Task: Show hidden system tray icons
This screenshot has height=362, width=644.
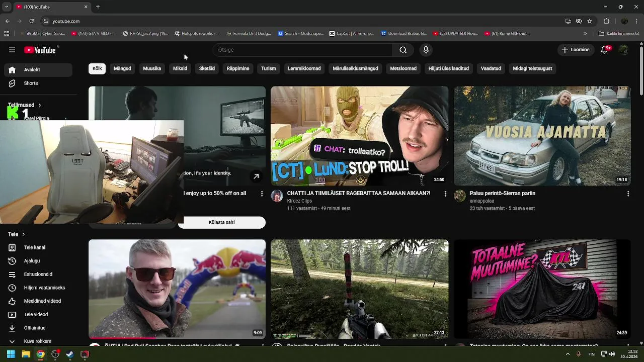Action: pyautogui.click(x=568, y=354)
